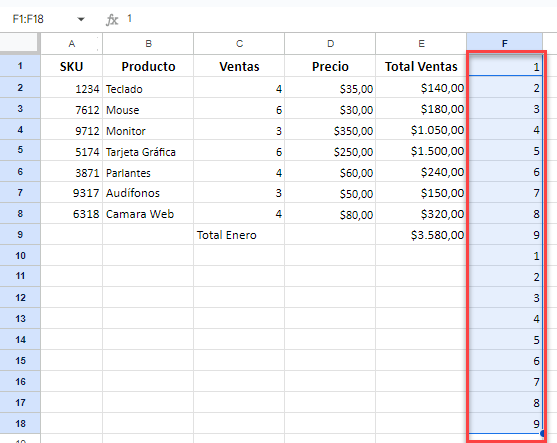Select column E header
Image resolution: width=557 pixels, height=443 pixels.
point(421,44)
